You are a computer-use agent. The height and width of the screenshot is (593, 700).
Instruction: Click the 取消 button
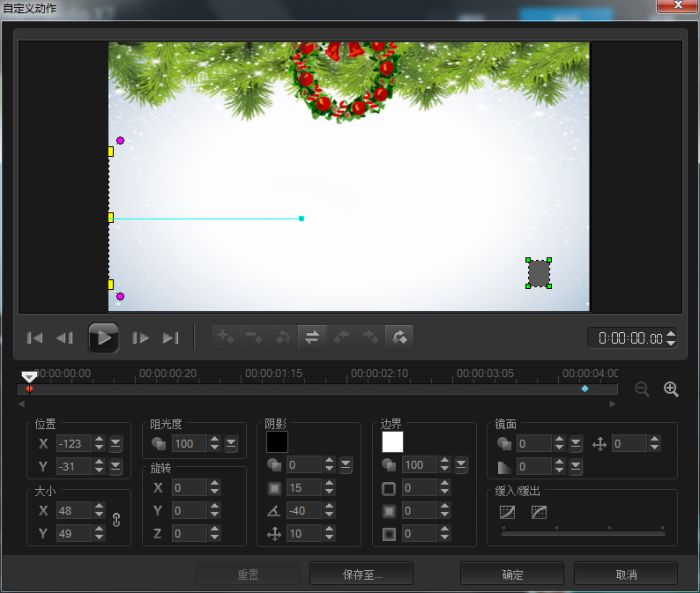(x=626, y=574)
